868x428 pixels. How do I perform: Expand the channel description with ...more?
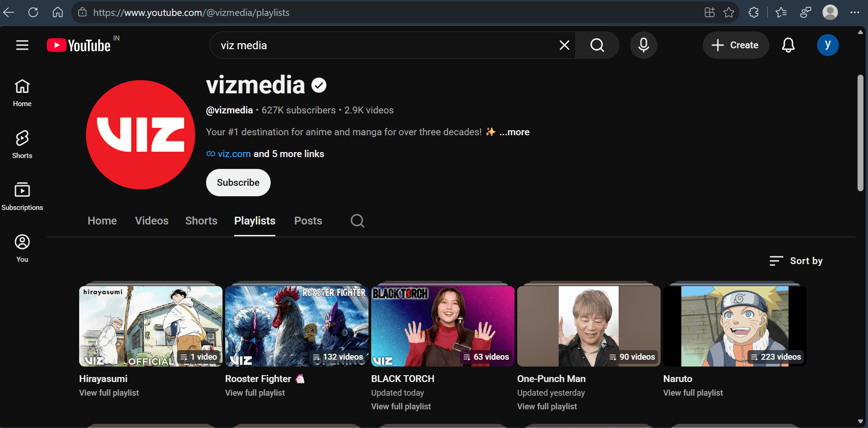[x=515, y=132]
